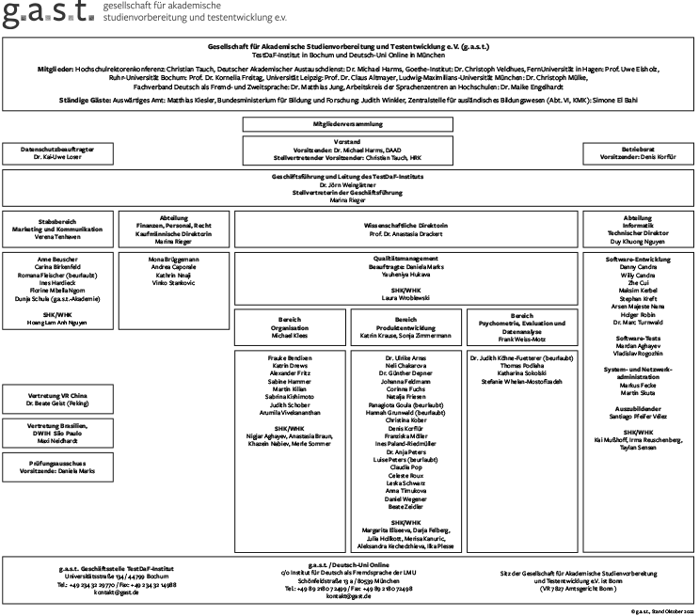Select the "Betriebsrat" heading
The height and width of the screenshot is (616, 699).
[638, 150]
